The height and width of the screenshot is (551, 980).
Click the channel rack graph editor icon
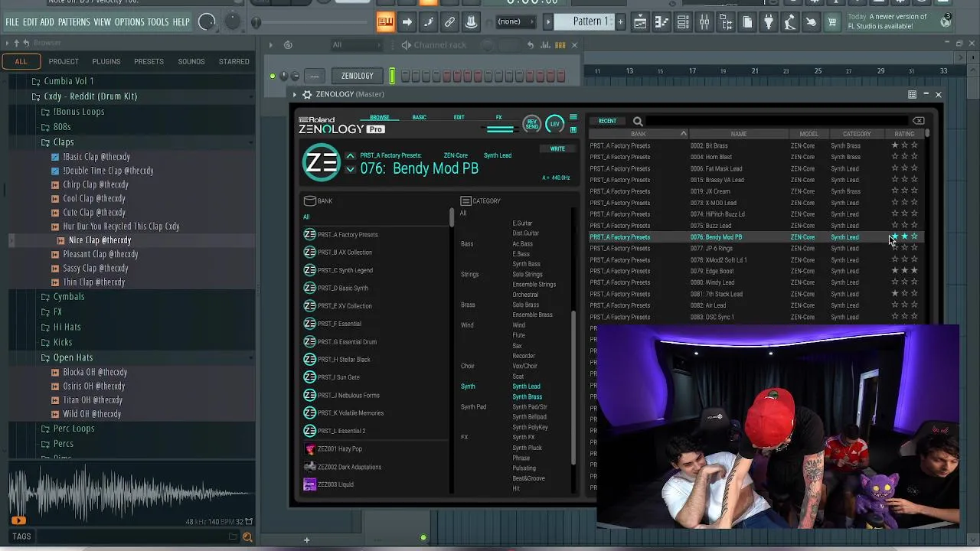coord(545,45)
